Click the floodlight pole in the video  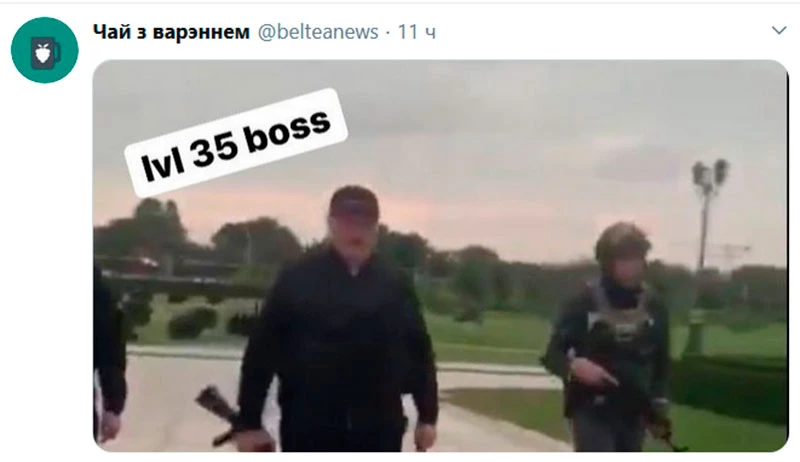[707, 214]
